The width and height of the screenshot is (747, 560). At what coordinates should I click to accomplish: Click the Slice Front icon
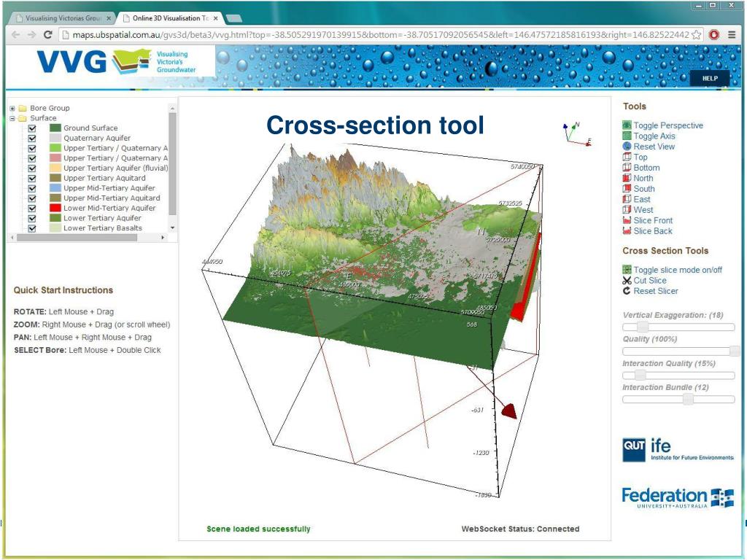(627, 220)
